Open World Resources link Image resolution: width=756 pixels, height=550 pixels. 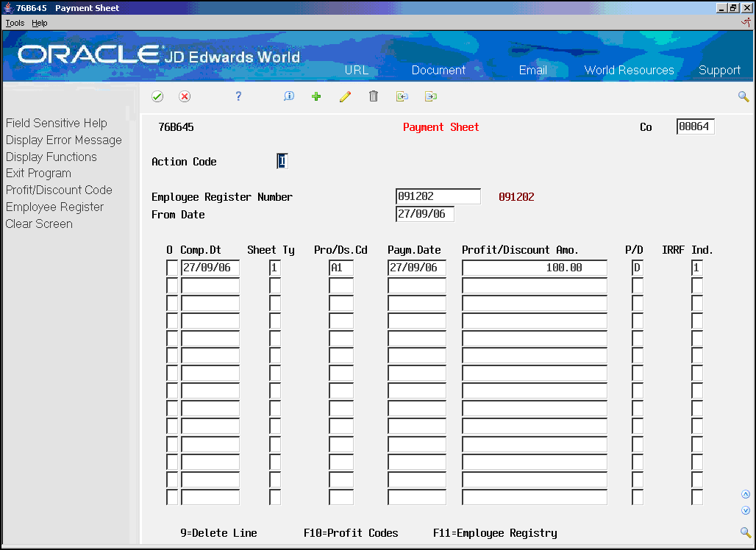630,70
